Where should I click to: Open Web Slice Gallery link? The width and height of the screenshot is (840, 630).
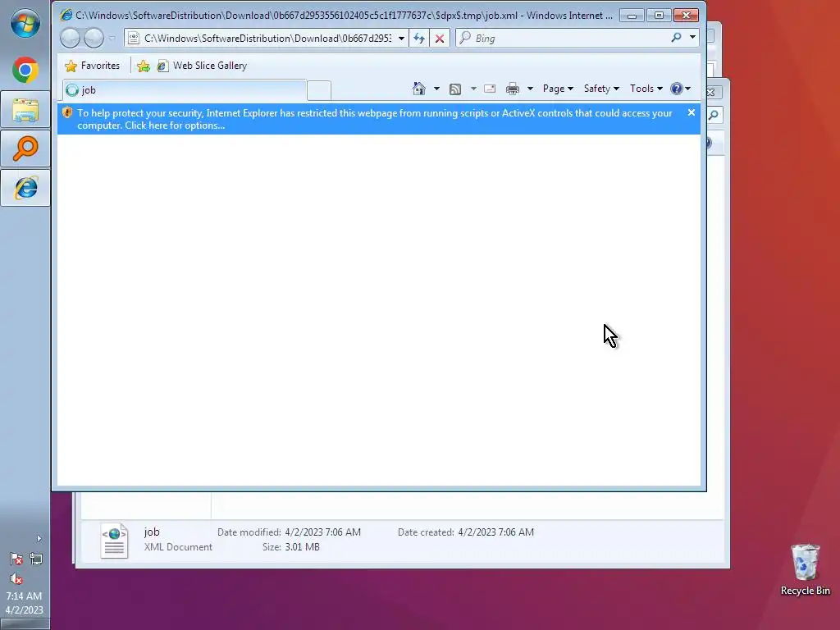click(202, 66)
